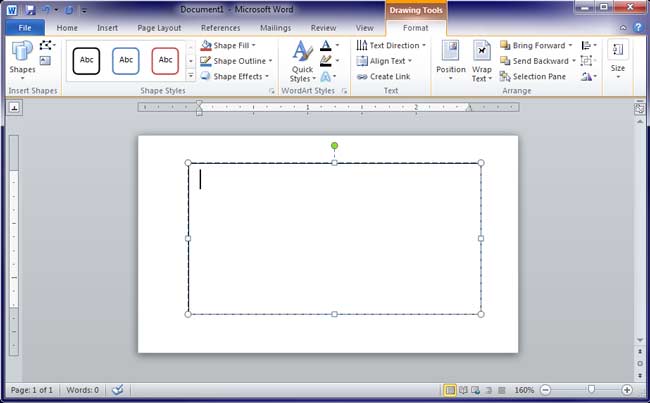Switch to the Page Layout tab
The image size is (650, 403).
(x=159, y=28)
